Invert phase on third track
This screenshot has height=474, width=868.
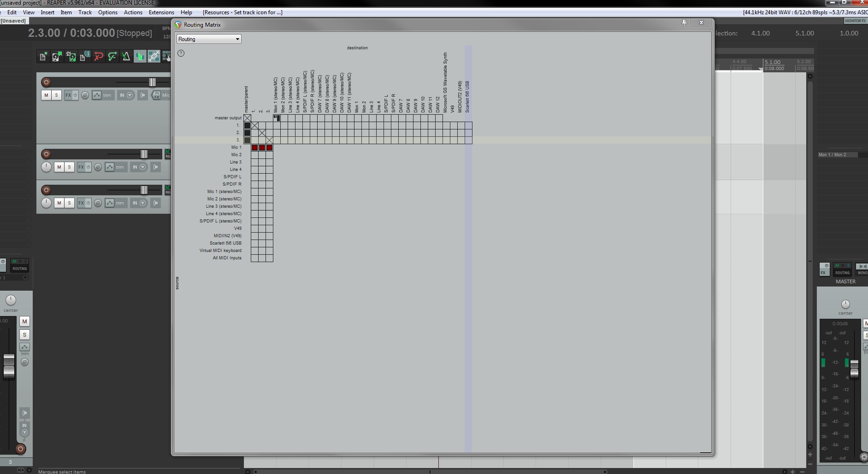coord(98,203)
